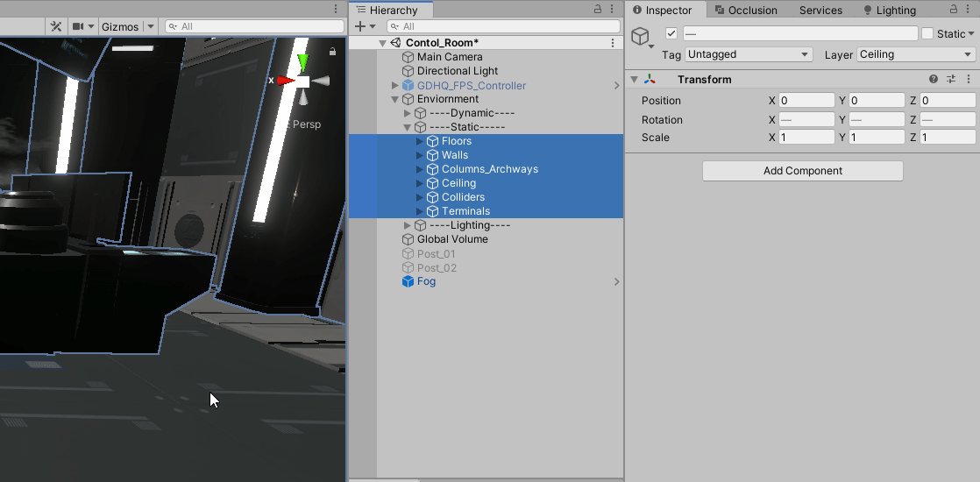Collapse the Enviornment object
Screen dimensions: 980x482
(395, 99)
